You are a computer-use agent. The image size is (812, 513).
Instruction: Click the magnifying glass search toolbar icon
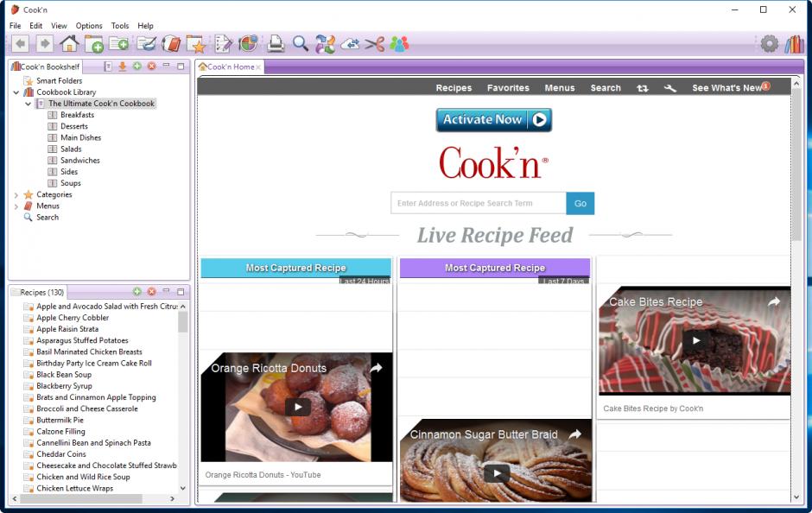[x=301, y=44]
